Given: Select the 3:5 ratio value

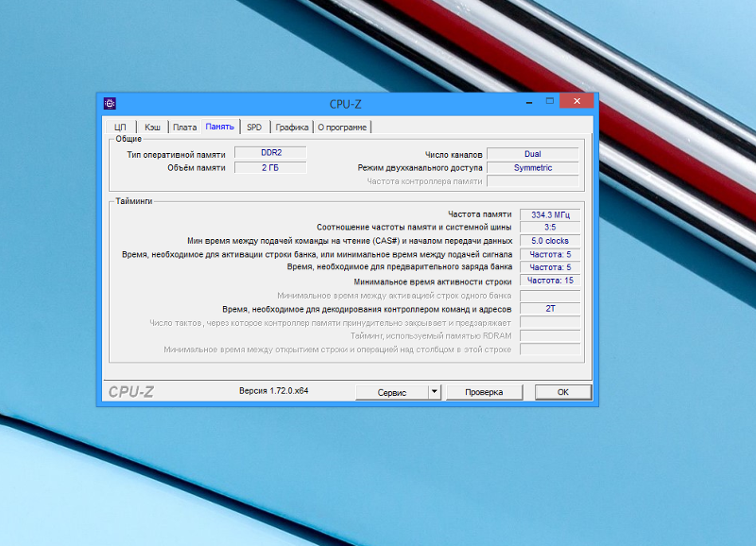Looking at the screenshot, I should [550, 227].
